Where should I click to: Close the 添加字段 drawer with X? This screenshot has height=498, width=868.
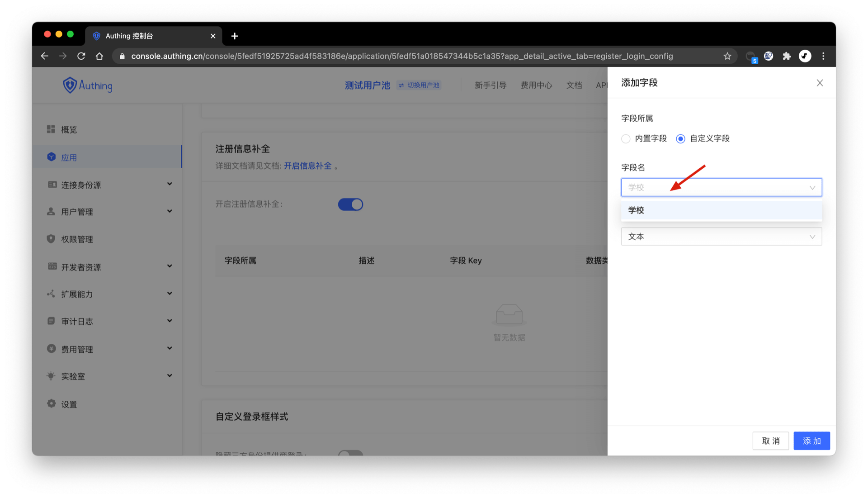click(820, 83)
